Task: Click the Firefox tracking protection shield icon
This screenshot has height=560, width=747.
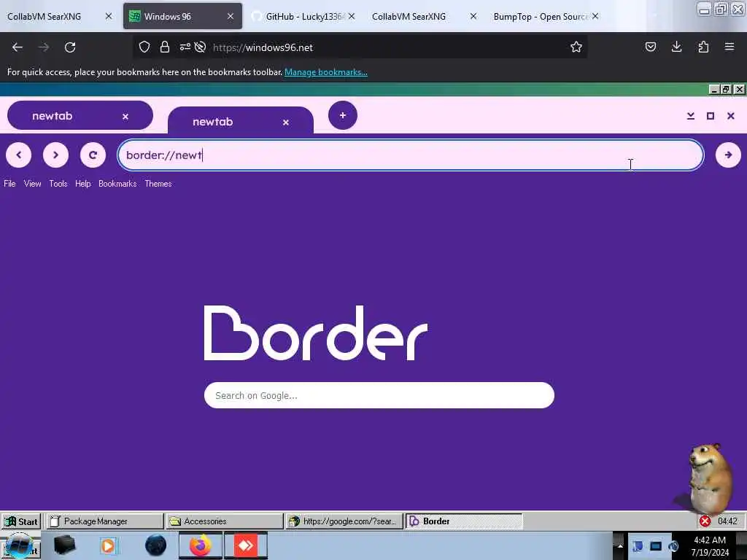Action: coord(144,47)
